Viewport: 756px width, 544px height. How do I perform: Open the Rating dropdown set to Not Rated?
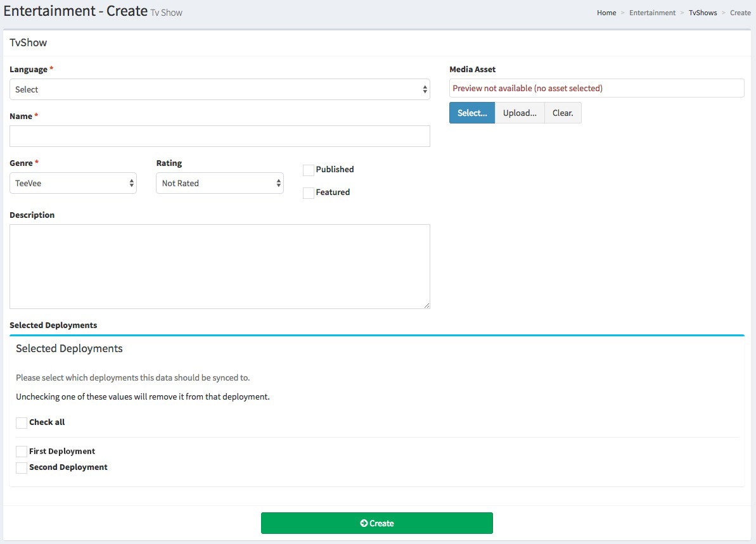pos(219,183)
